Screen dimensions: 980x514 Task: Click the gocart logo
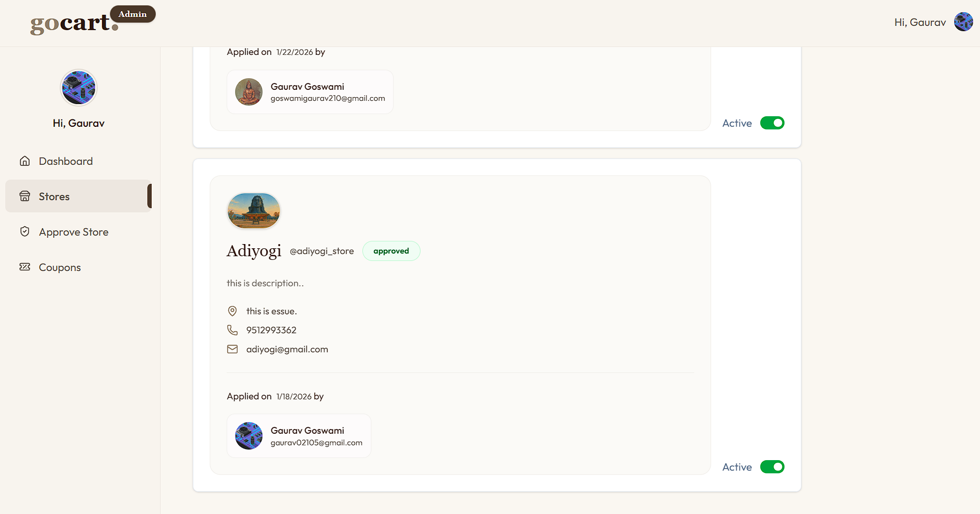[74, 23]
